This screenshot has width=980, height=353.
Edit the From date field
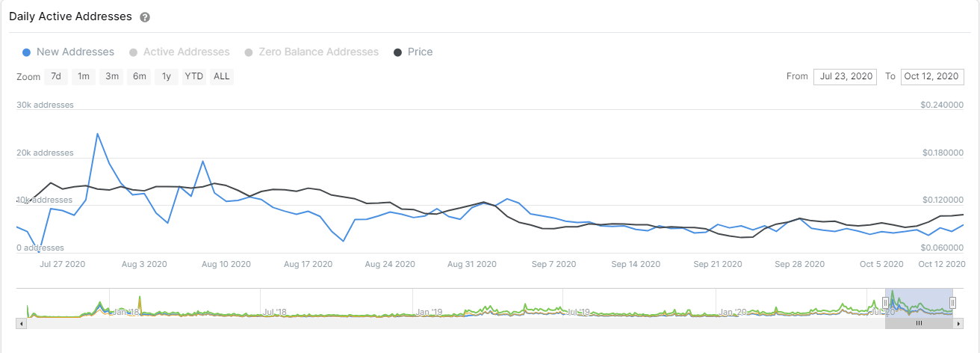point(845,76)
